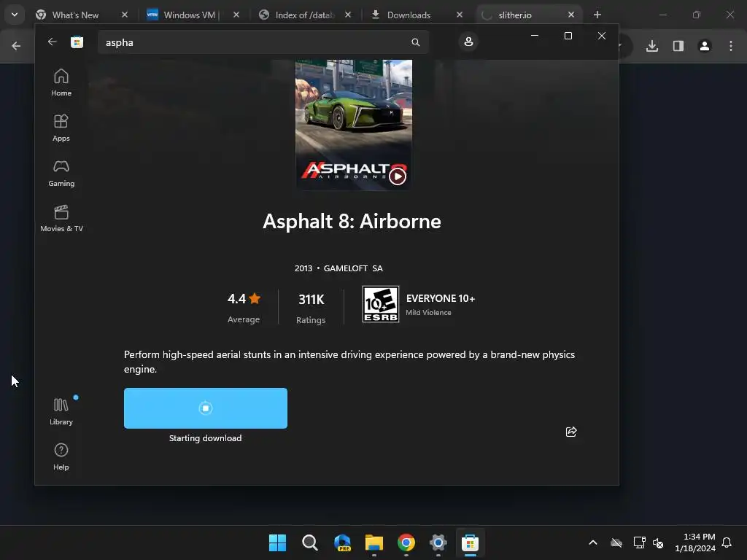Screen dimensions: 747x560
Task: Click Microsoft Store taskbar icon
Action: tap(470, 542)
